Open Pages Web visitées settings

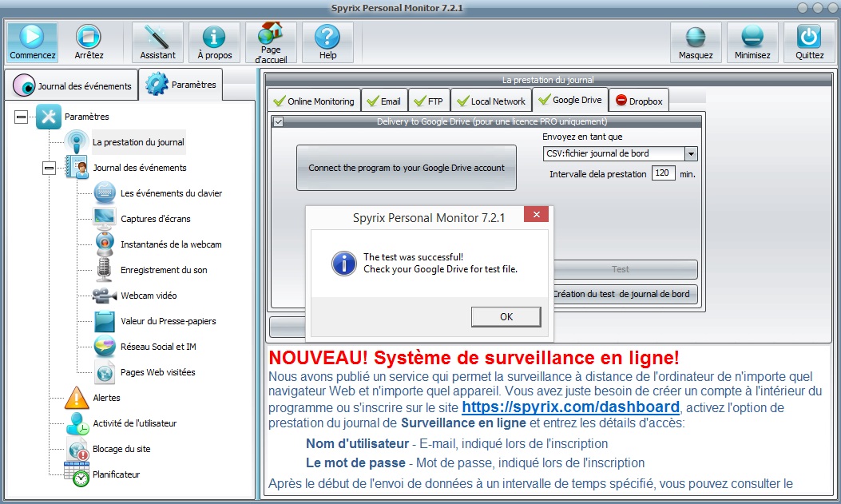[157, 372]
